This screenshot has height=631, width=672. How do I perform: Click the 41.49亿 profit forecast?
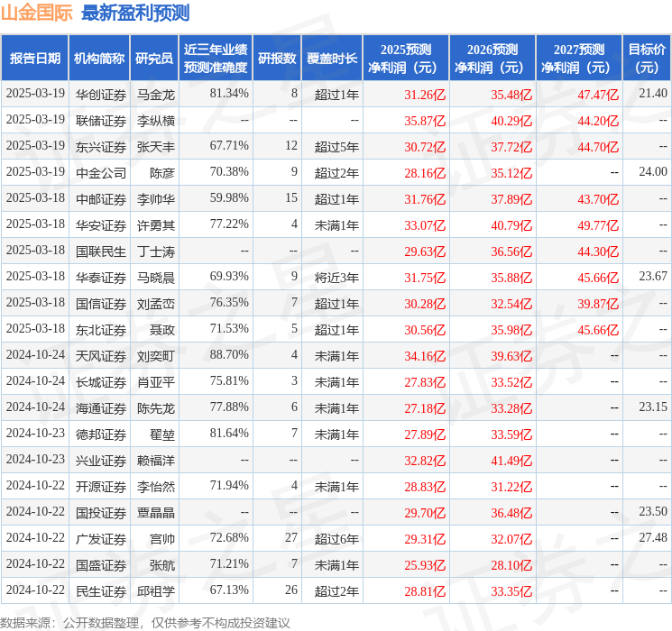tap(511, 461)
